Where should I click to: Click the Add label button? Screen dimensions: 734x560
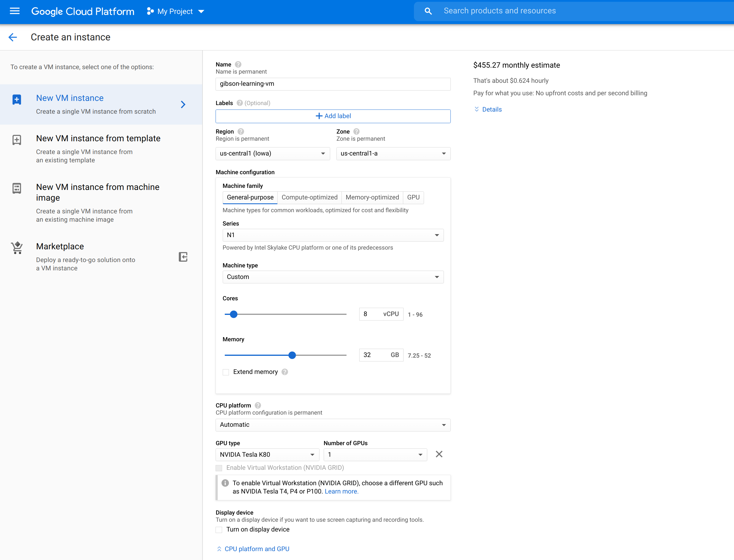point(333,116)
